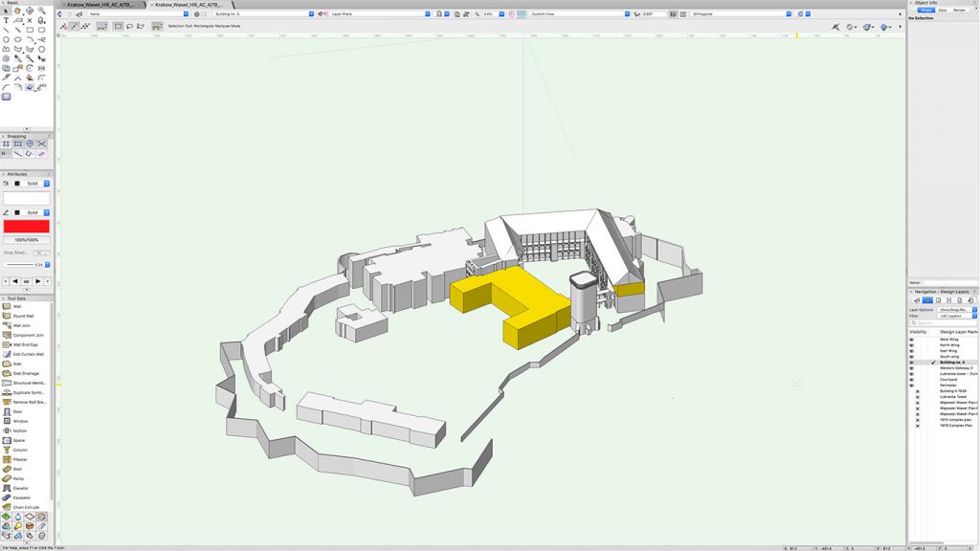Click the Design Layer Name column header
This screenshot has width=980, height=551.
[x=958, y=332]
